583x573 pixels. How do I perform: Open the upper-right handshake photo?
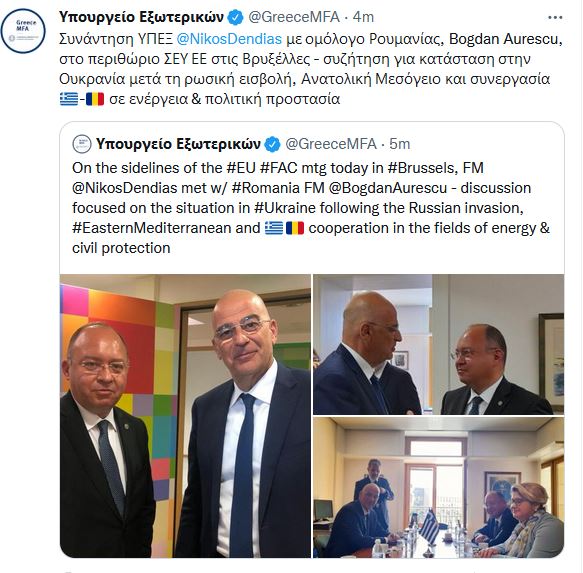click(x=438, y=344)
